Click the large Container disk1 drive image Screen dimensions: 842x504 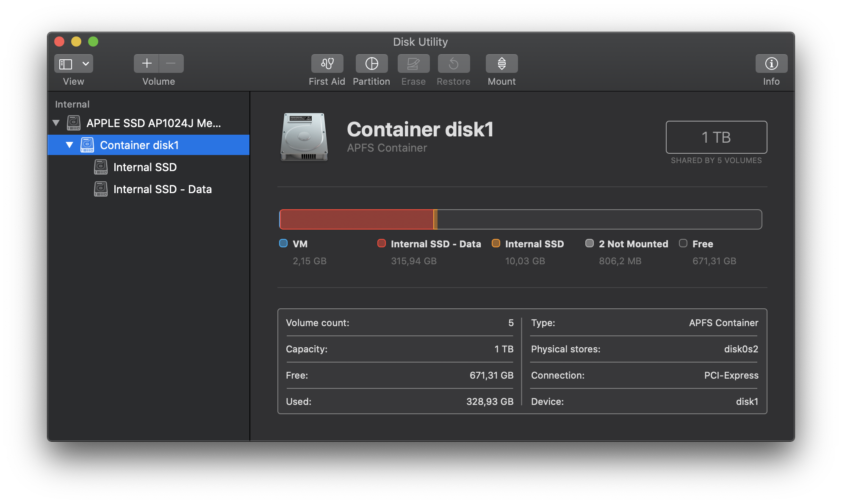click(x=304, y=137)
